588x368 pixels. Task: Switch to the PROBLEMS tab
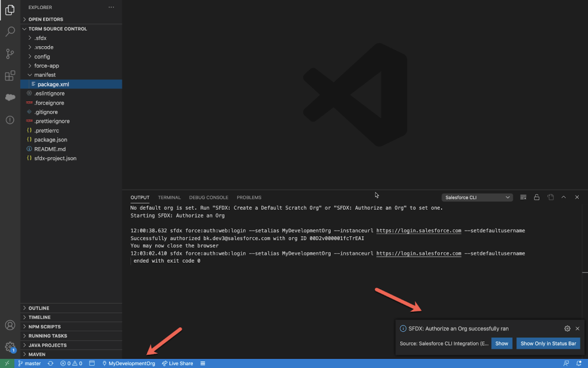(249, 197)
